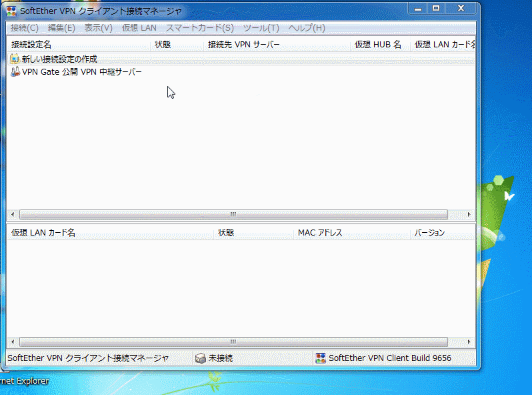The image size is (532, 395).
Task: Sort by MAC アドレス column header
Action: [x=352, y=233]
